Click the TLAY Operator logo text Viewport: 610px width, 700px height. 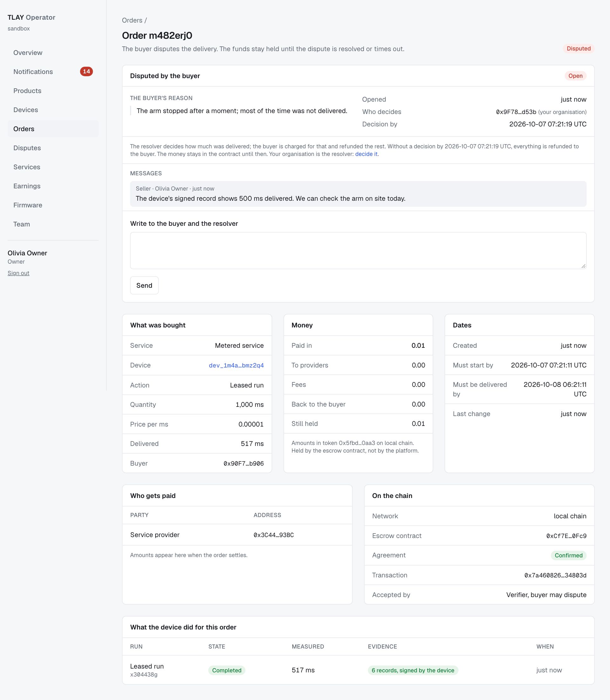tap(31, 17)
